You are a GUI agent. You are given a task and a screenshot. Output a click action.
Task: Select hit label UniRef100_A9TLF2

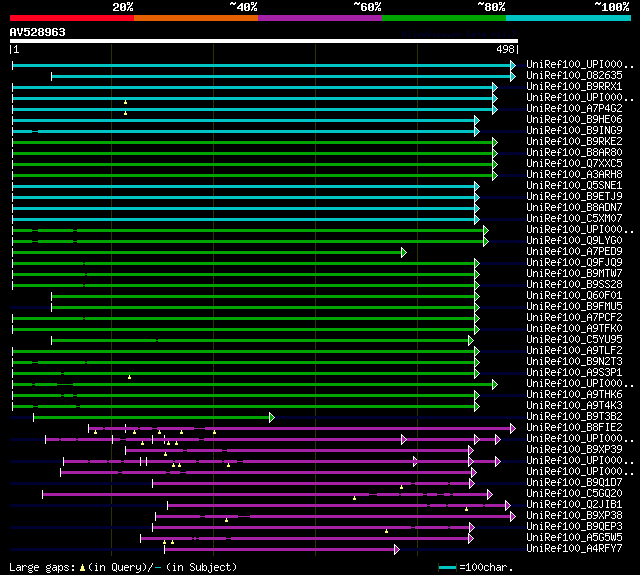(x=574, y=351)
